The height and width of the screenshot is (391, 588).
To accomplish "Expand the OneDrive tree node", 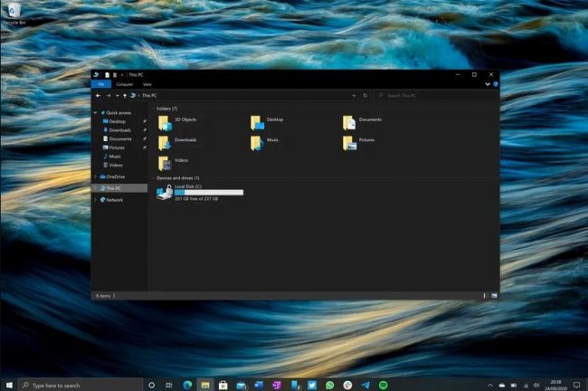I will pos(96,177).
